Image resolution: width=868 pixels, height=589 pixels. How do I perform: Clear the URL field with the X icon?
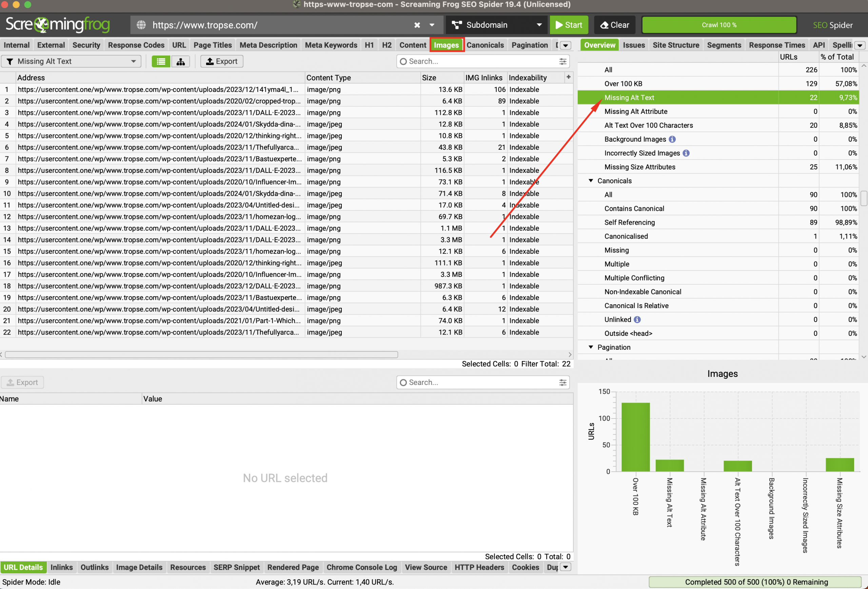pyautogui.click(x=417, y=25)
